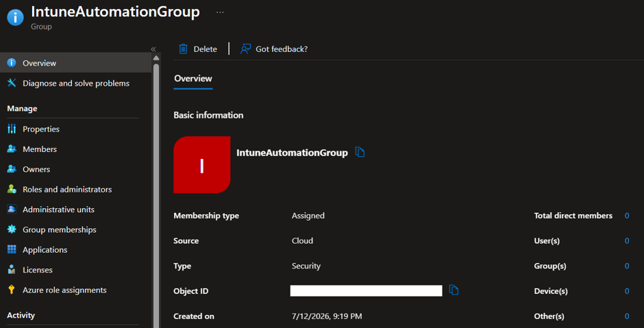Collapse the sidebar with double chevron

(x=153, y=49)
